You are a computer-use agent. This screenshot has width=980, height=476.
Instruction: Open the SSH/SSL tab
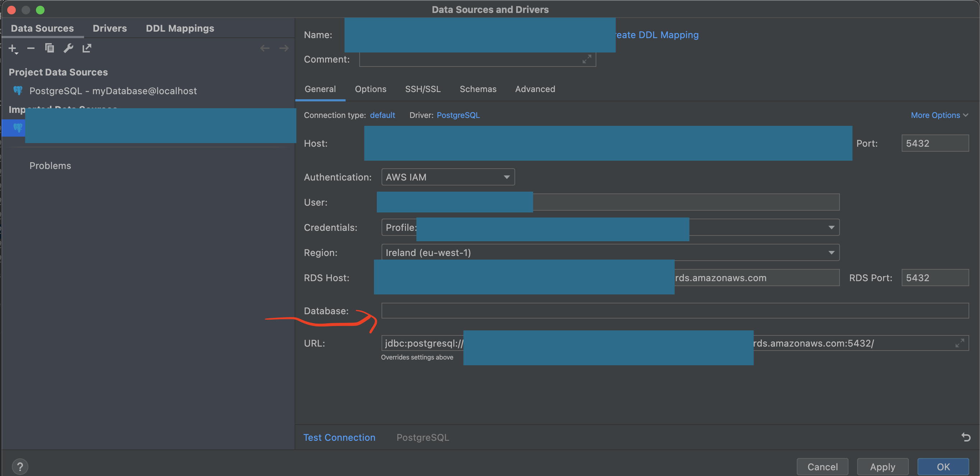tap(423, 89)
